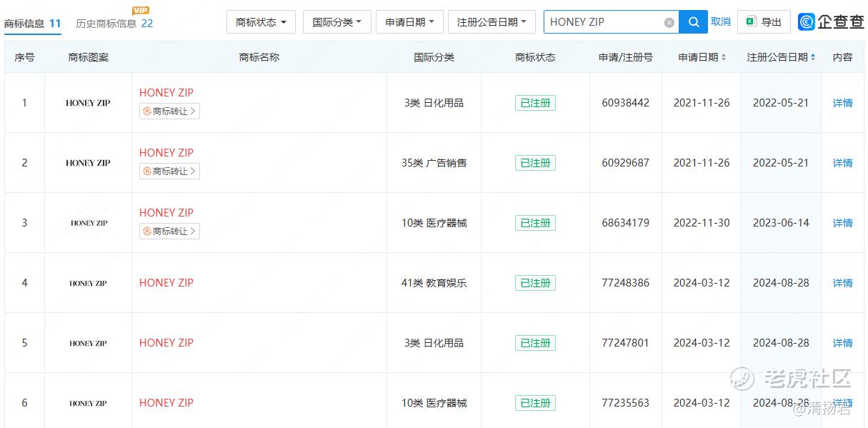Click HONEY ZIP name in row 5

point(166,343)
